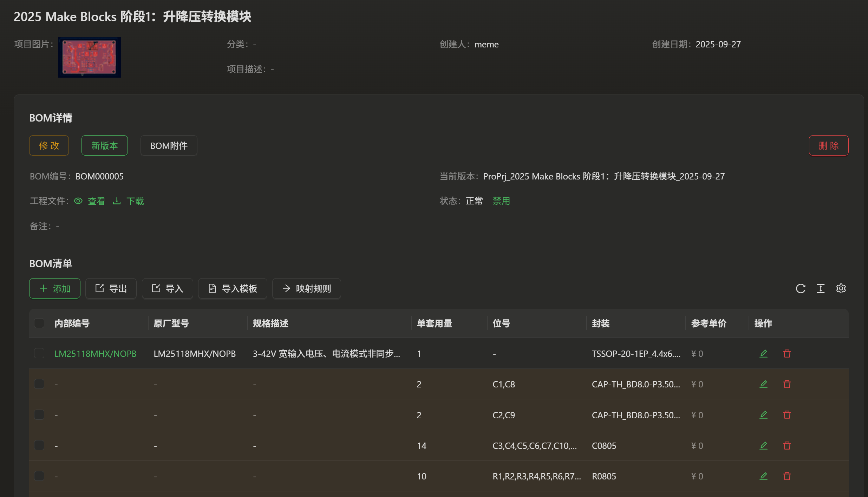The image size is (868, 497).
Task: Check the C1,C8 row checkbox
Action: tap(39, 384)
